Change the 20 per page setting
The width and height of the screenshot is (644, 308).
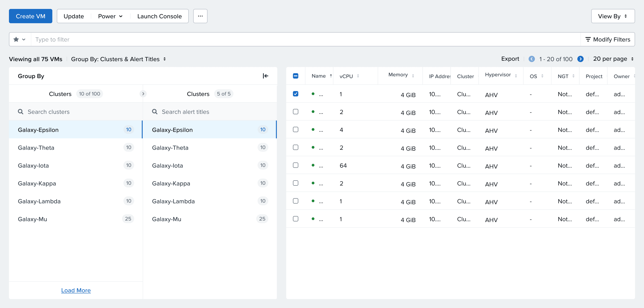point(613,59)
